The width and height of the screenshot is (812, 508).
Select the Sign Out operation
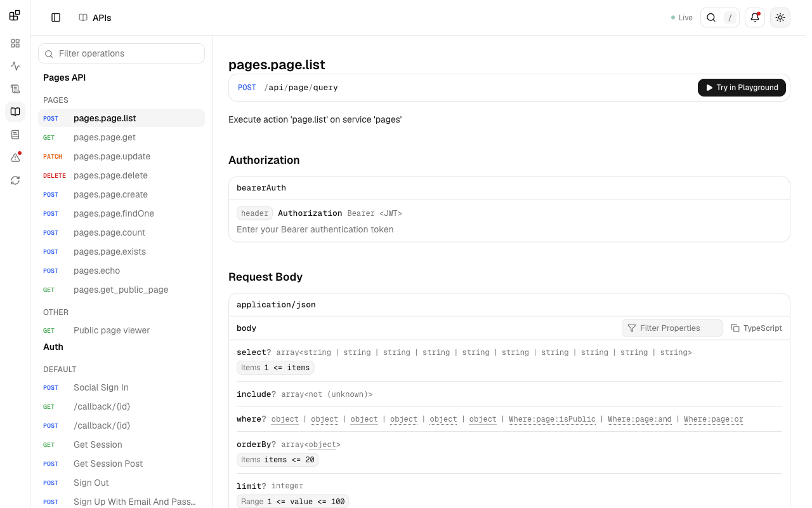122,483
